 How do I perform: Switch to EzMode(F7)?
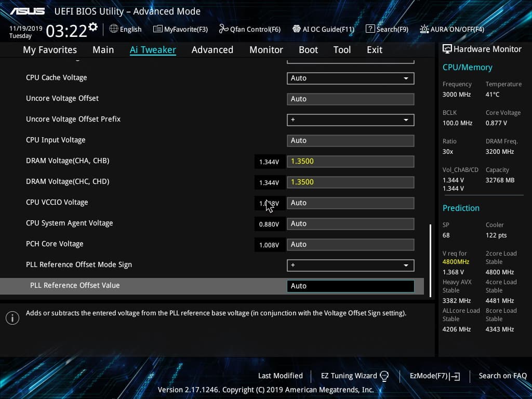point(435,376)
